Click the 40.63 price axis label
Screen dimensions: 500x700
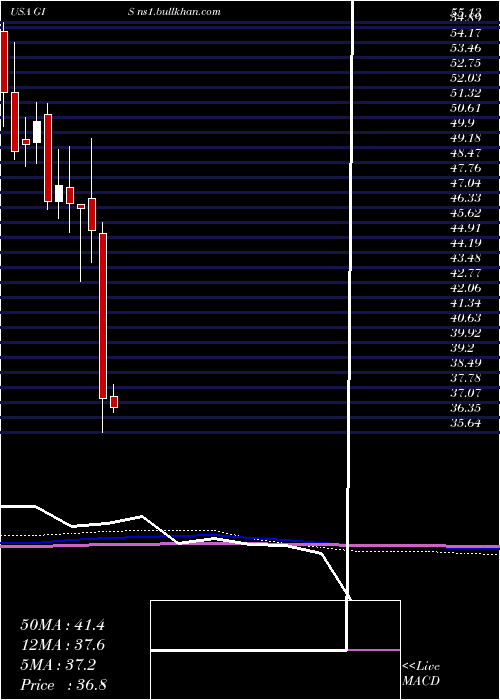(465, 318)
